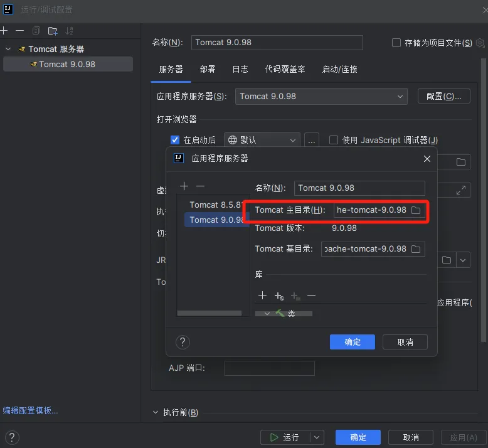The height and width of the screenshot is (448, 488).
Task: Remove the selected application server
Action: 201,186
